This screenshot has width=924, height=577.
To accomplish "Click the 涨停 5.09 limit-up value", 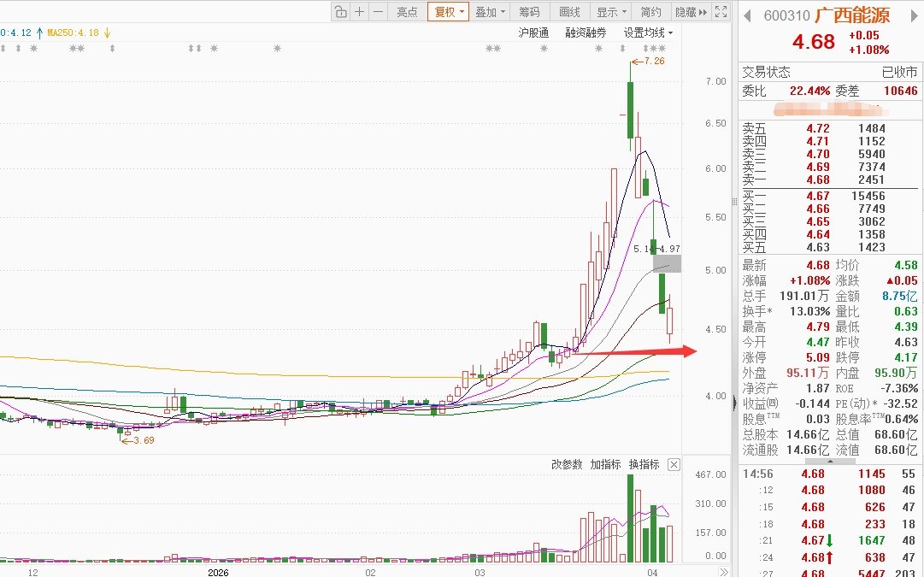I will tap(818, 358).
